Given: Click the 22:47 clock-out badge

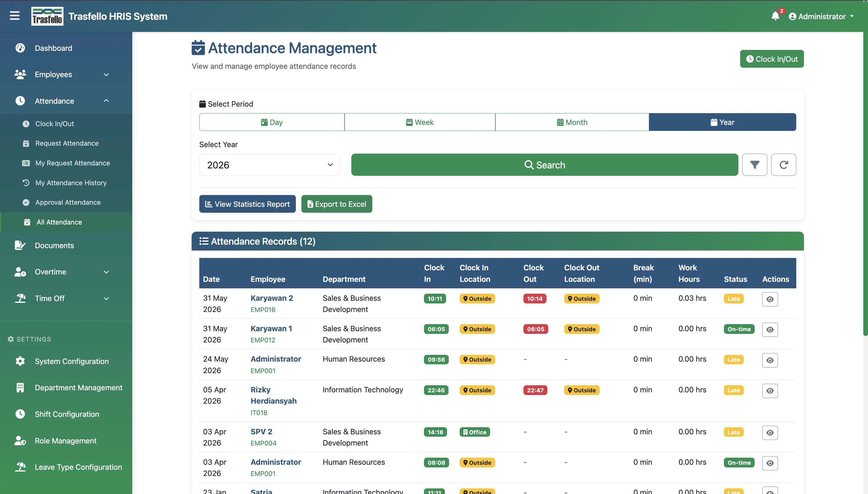Looking at the screenshot, I should click(535, 391).
